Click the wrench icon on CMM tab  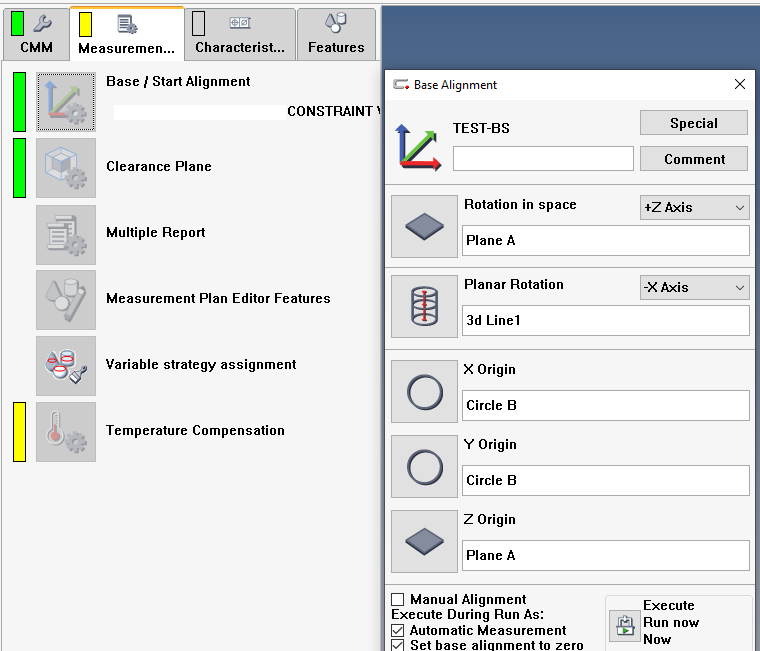tap(43, 23)
